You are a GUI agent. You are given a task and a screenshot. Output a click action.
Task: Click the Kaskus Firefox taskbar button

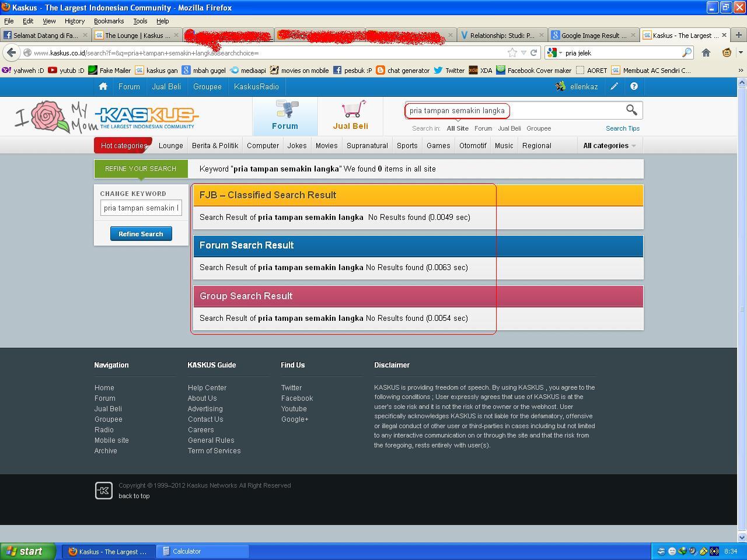click(109, 551)
